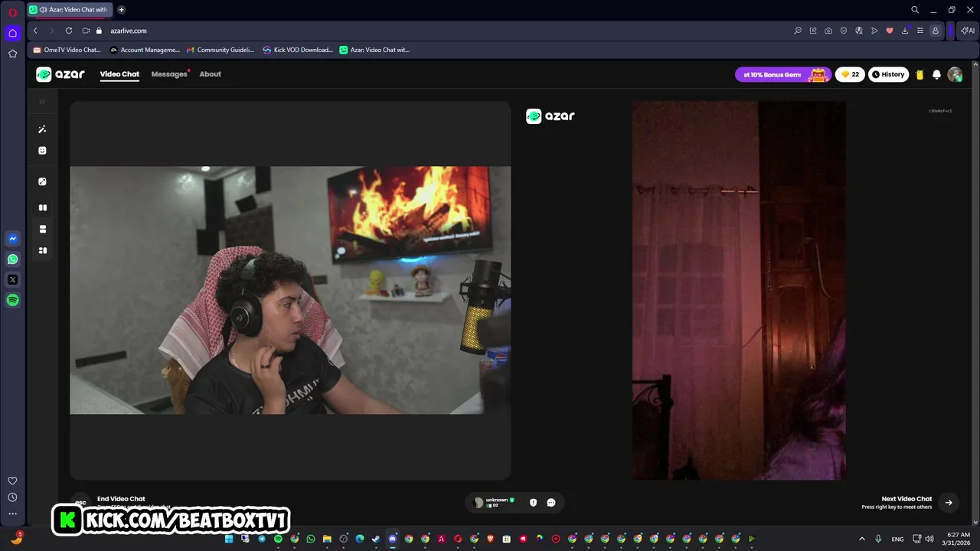Viewport: 980px width, 551px height.
Task: Click the tab search magnifier in the title bar
Action: [x=915, y=10]
